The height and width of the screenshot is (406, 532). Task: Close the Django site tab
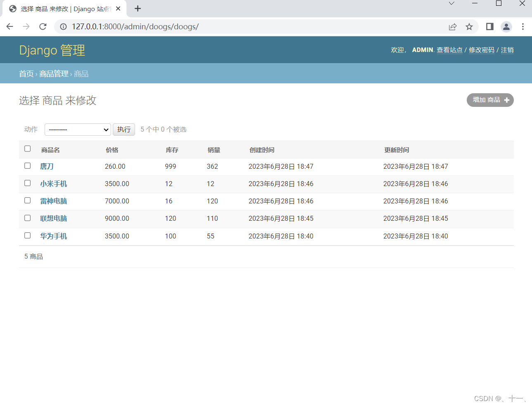[118, 9]
